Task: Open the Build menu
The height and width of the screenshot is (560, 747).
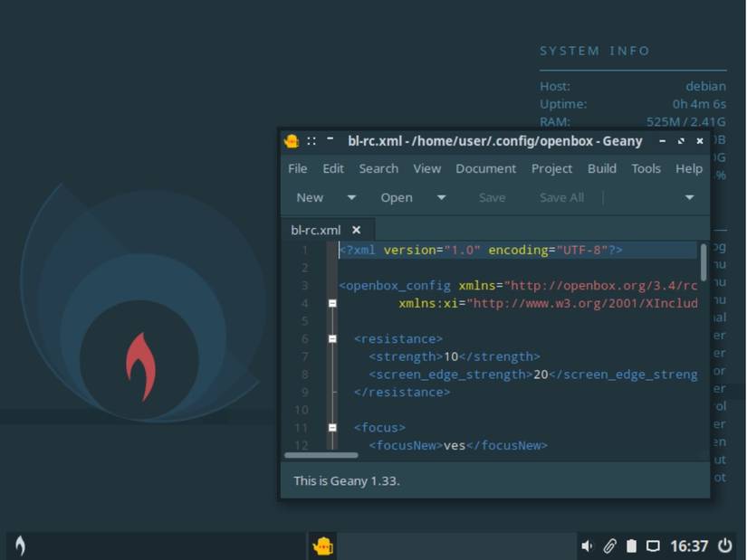Action: point(601,168)
